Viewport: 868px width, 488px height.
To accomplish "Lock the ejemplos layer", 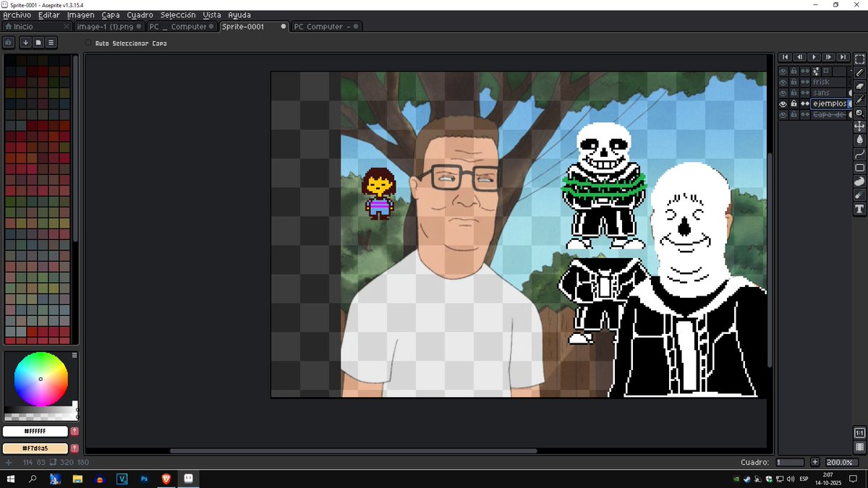I will 794,104.
